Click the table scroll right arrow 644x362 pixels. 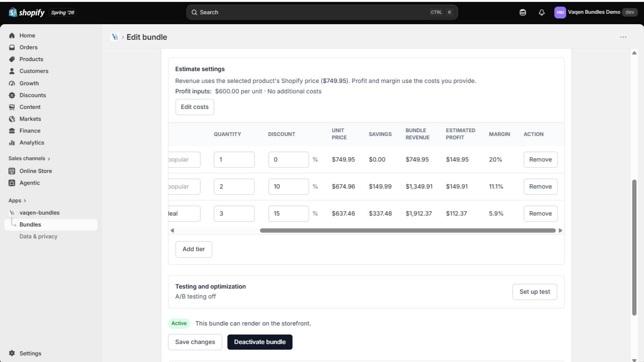coord(560,230)
